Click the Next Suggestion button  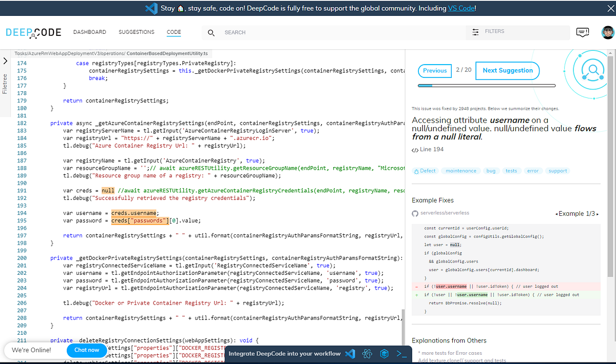click(507, 70)
